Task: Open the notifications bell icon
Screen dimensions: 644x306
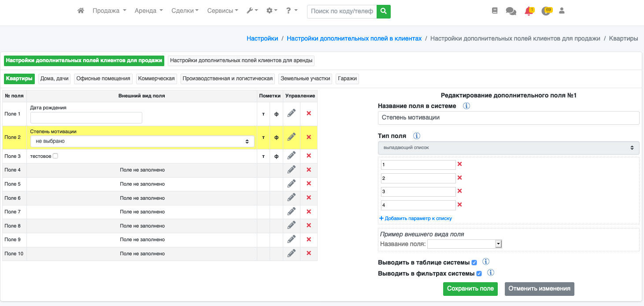Action: click(x=529, y=11)
